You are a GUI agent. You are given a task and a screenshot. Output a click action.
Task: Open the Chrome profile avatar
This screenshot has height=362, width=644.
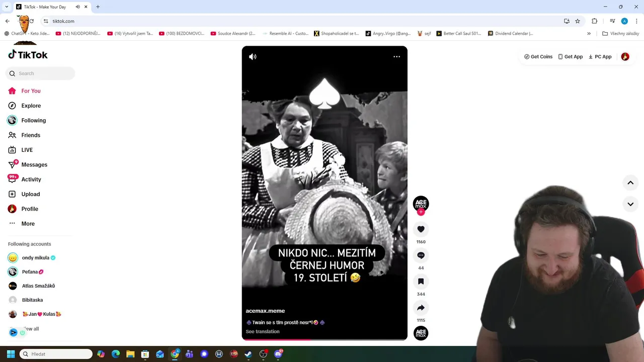[624, 21]
